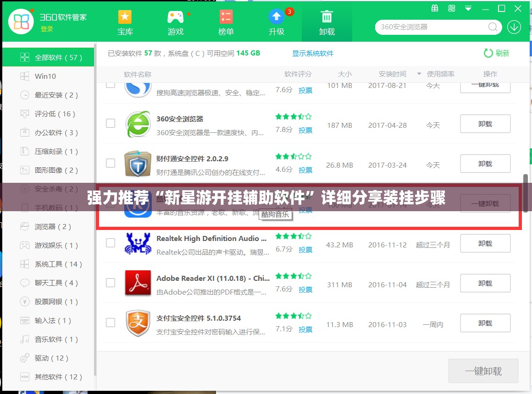Image resolution: width=532 pixels, height=394 pixels.
Task: Uninstall 支付宝安全控件 with 卸载 button
Action: (485, 323)
